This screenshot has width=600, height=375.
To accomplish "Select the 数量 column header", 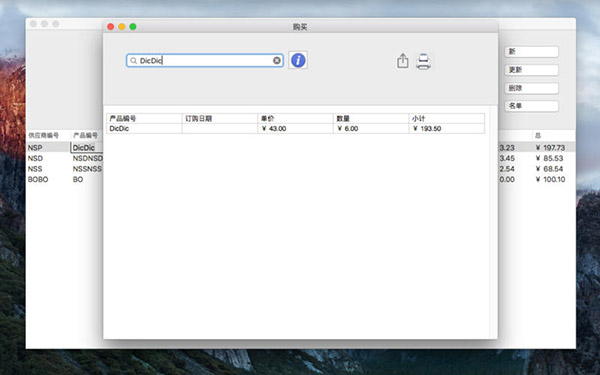I will [x=370, y=118].
